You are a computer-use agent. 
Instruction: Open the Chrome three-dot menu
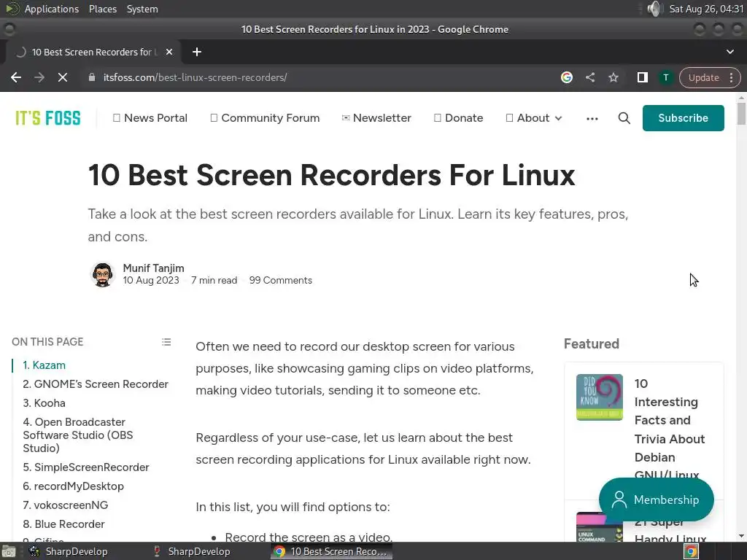click(x=731, y=77)
